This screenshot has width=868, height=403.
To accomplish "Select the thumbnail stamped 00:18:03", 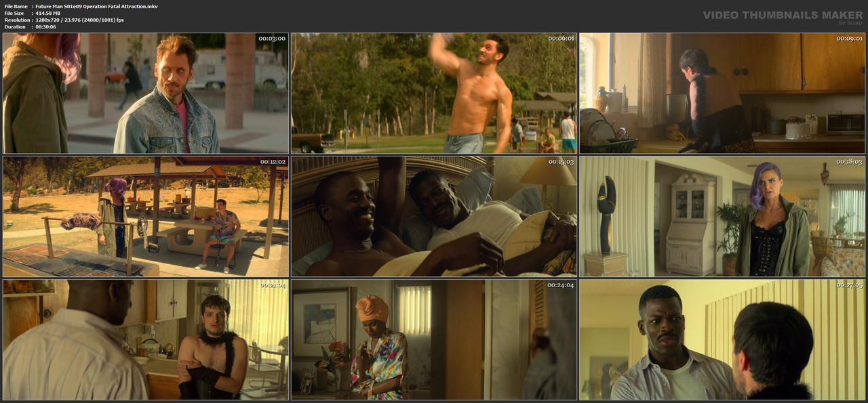I will coord(722,217).
